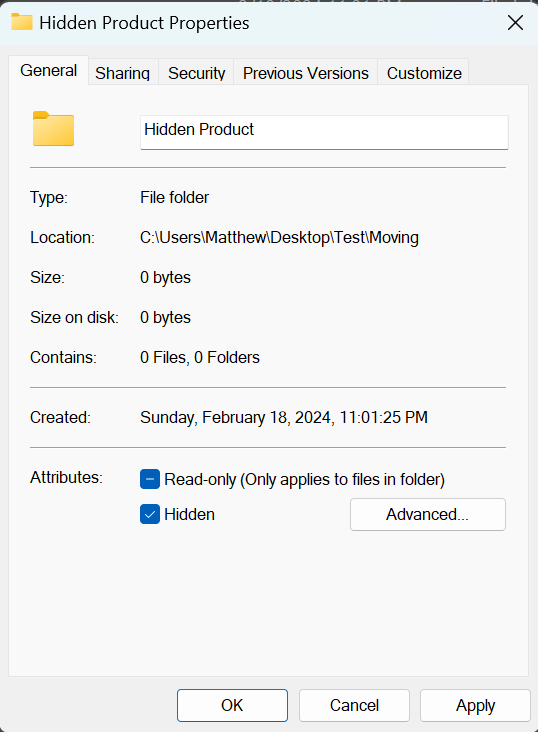The image size is (538, 732).
Task: Uncheck the Hidden attribute checkbox
Action: point(150,514)
